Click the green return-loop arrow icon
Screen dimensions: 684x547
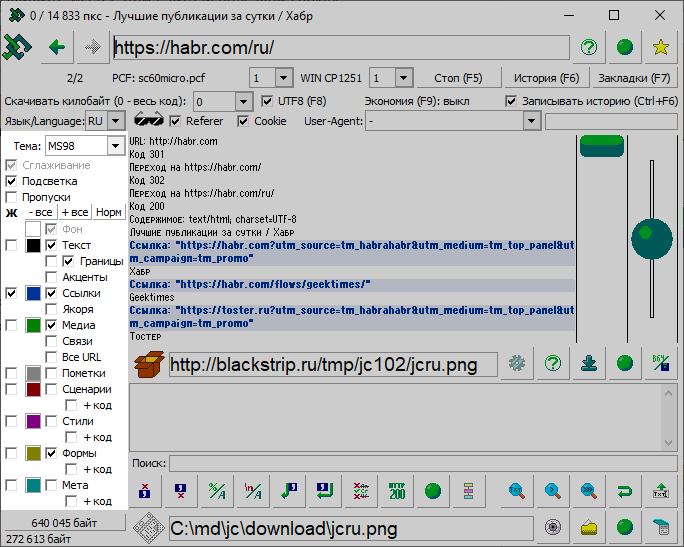(x=625, y=491)
